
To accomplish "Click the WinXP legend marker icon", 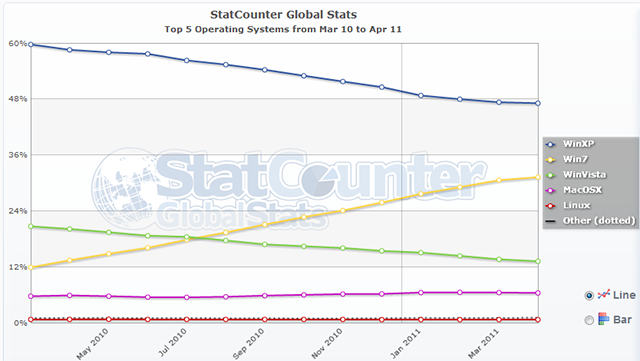I will tap(551, 144).
